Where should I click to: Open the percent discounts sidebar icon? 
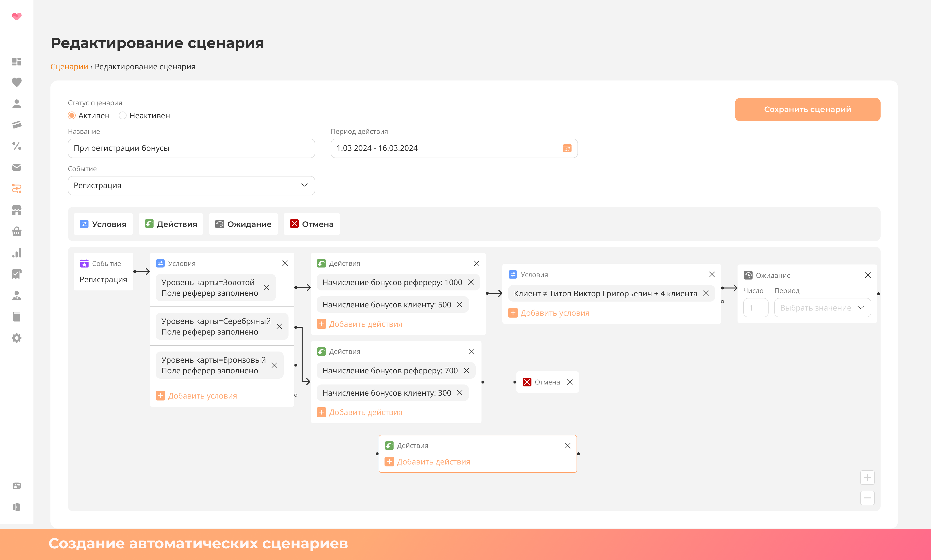(x=16, y=146)
